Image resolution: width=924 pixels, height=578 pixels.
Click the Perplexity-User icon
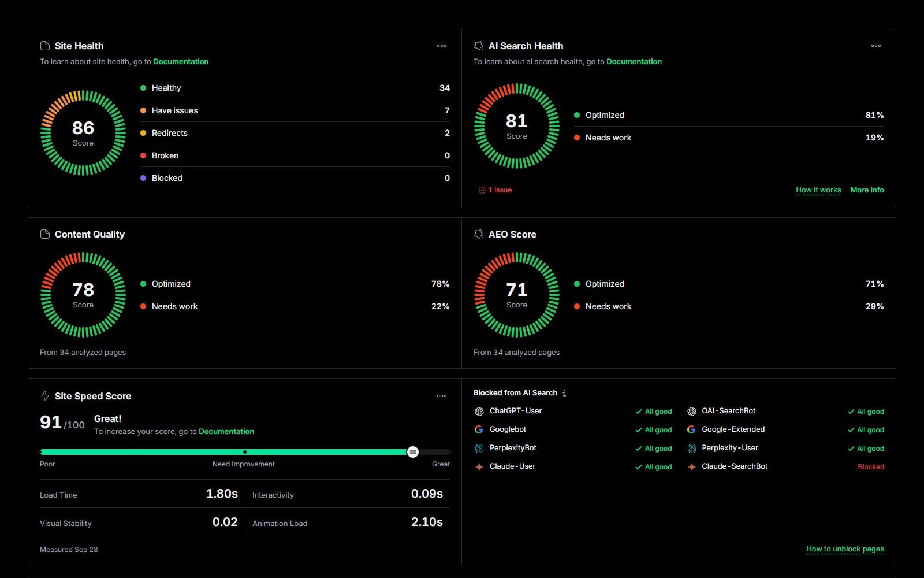[x=691, y=448]
